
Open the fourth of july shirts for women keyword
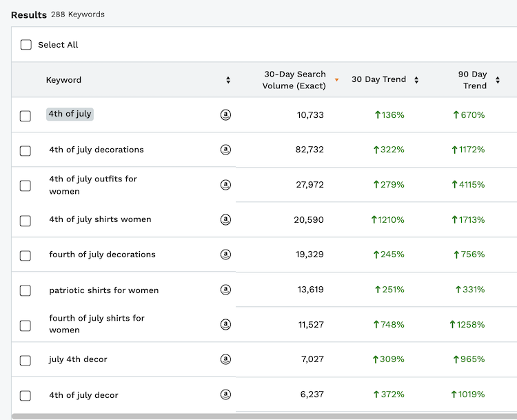click(97, 324)
